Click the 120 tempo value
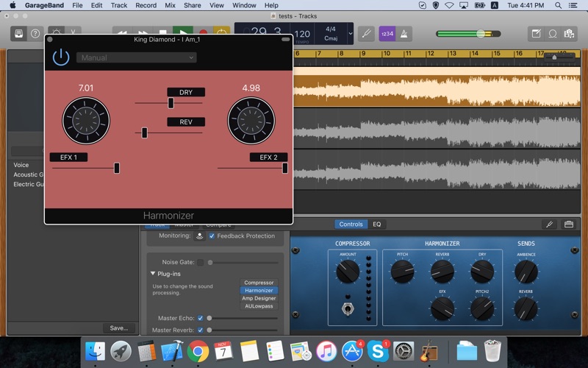588x368 pixels. pos(302,34)
